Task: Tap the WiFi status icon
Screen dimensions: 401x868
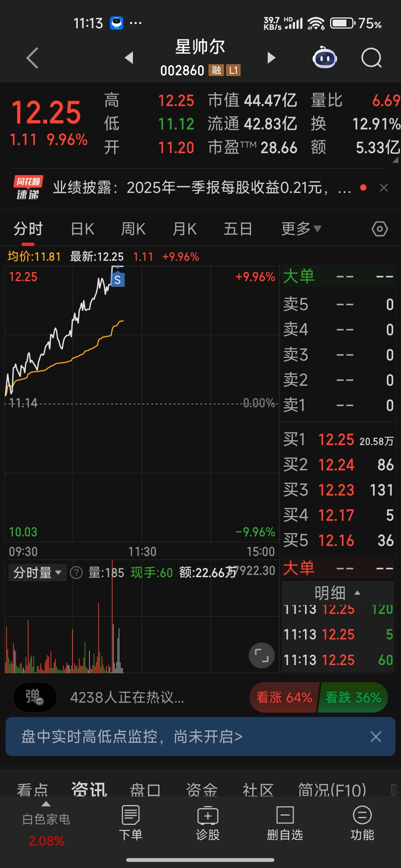Action: click(x=316, y=23)
